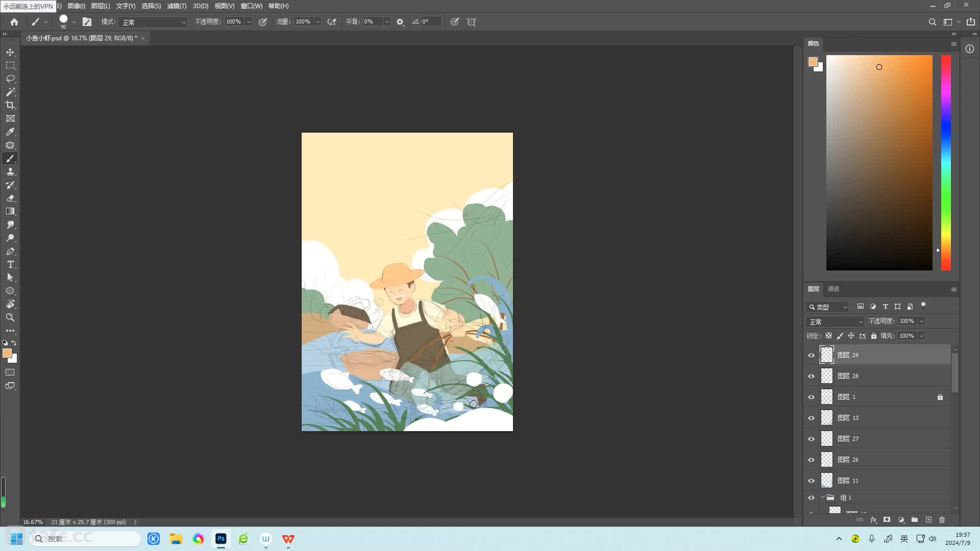Click the foreground color swatch in toolbar
Screen dimensions: 980x551
7,353
